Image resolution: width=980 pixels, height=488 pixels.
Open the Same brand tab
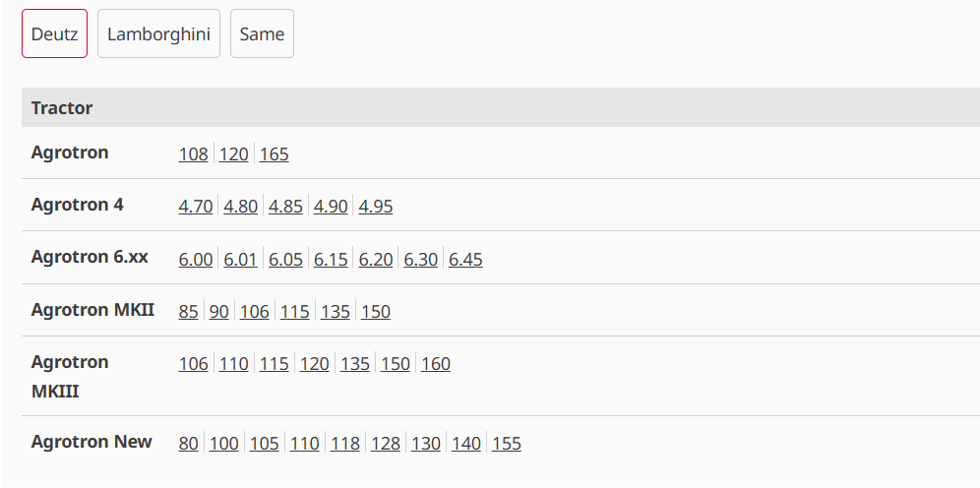point(262,34)
